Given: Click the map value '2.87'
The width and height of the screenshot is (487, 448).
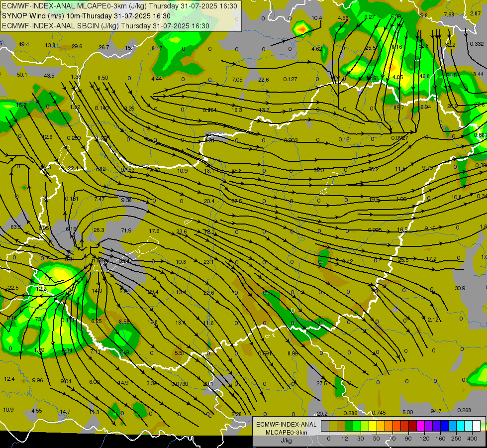Looking at the screenshot, I should [x=475, y=13].
